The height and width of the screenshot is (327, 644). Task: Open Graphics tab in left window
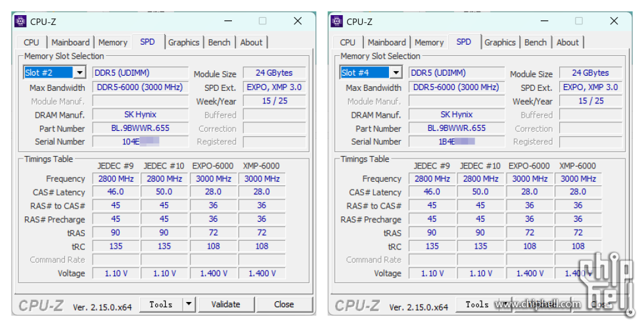click(183, 42)
